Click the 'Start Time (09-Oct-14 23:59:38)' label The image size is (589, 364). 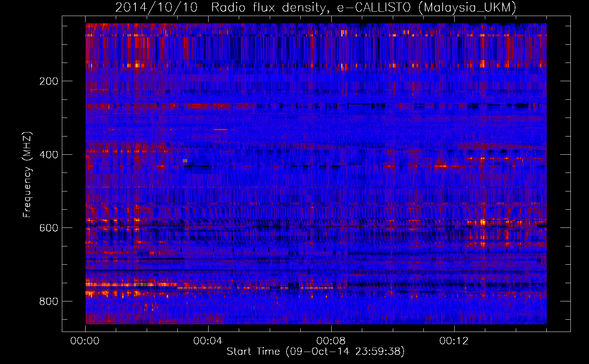[316, 351]
